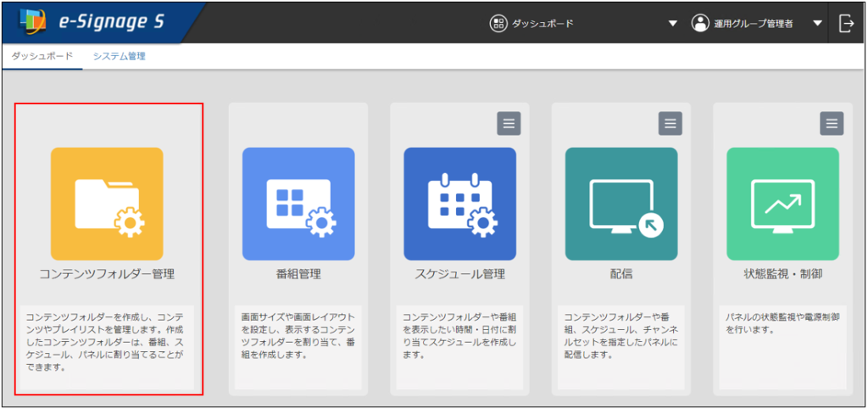This screenshot has width=868, height=409.
Task: Expand the 運用グループ管理者 dropdown arrow
Action: [x=818, y=24]
